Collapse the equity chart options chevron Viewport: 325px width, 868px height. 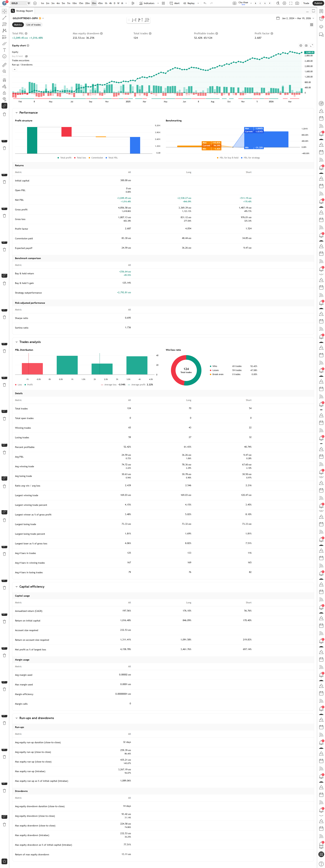(15, 69)
